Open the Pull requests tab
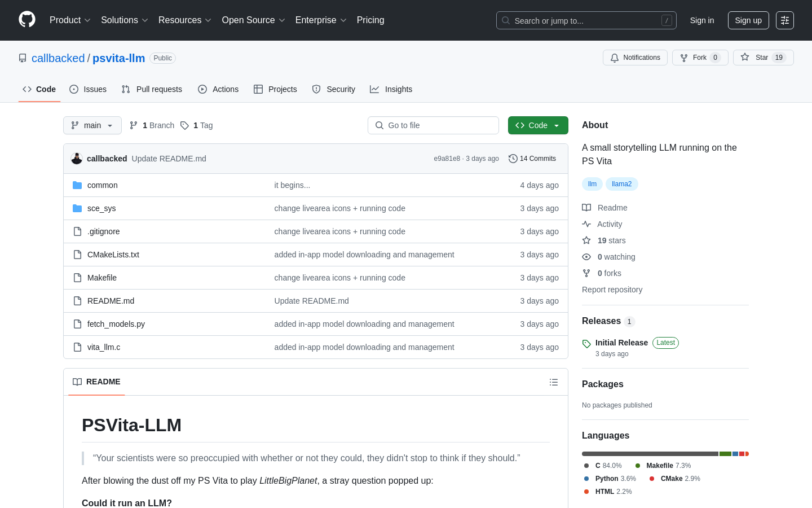 152,89
